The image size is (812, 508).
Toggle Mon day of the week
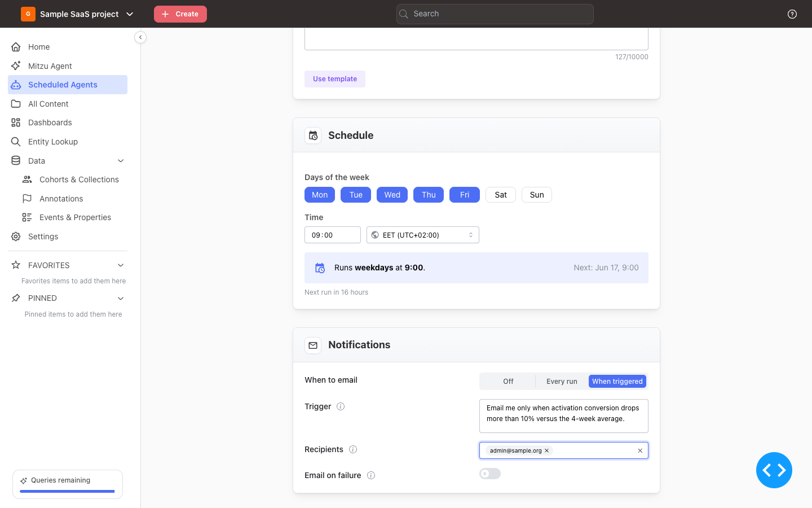(320, 195)
